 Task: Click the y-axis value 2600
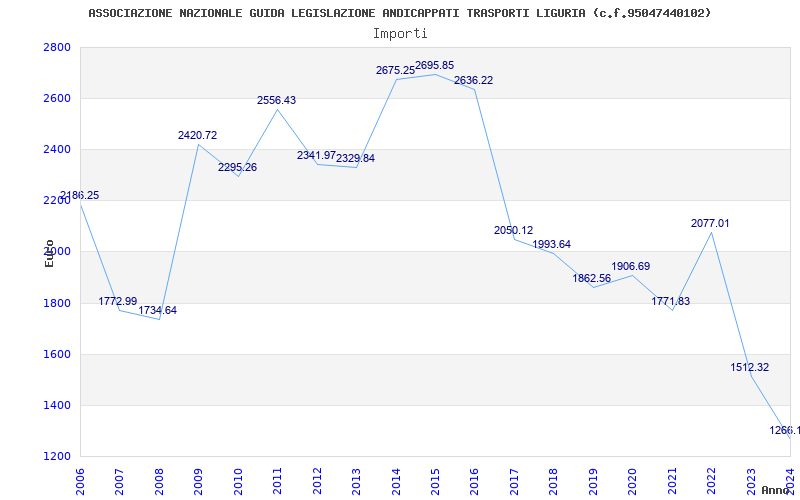click(x=57, y=98)
